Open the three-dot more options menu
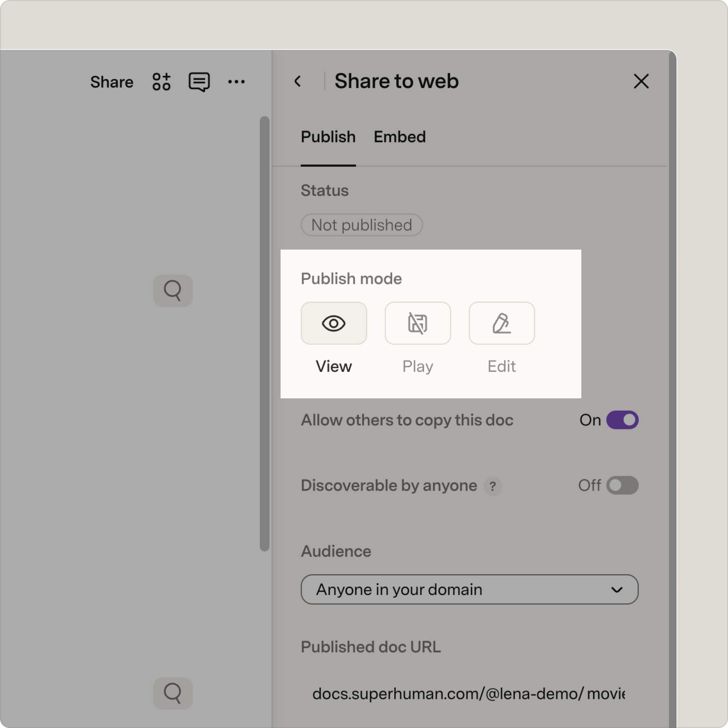 (236, 82)
